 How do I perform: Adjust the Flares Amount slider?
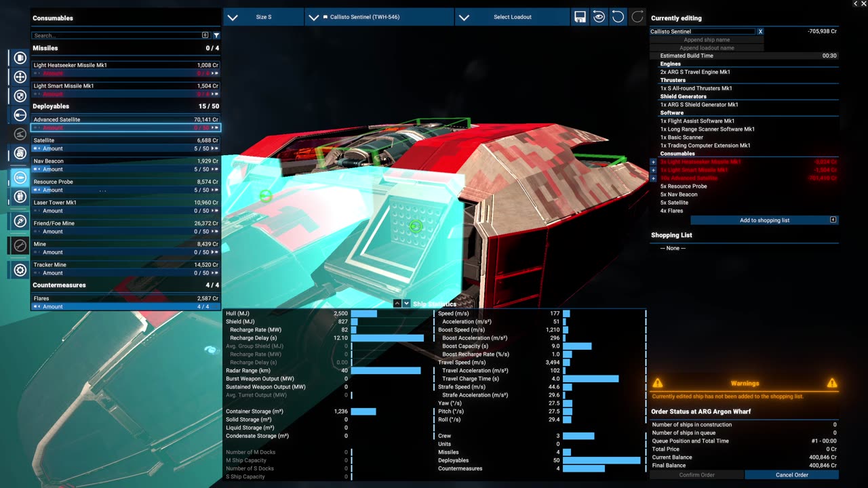[x=125, y=307]
